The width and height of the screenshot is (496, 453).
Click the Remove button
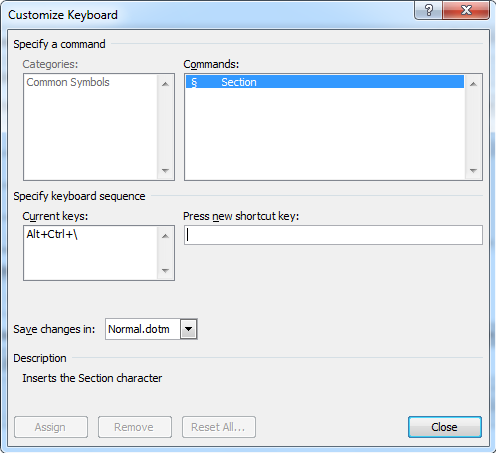pyautogui.click(x=135, y=427)
